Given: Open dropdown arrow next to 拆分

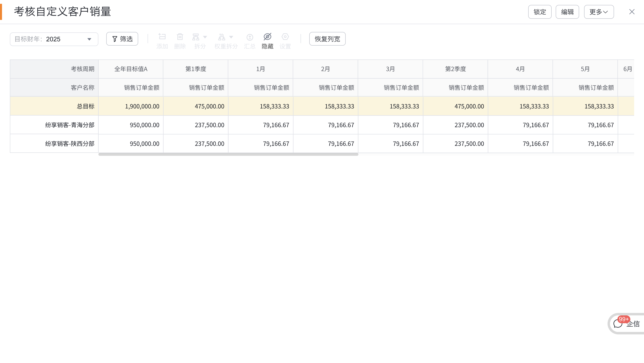Looking at the screenshot, I should (x=205, y=37).
